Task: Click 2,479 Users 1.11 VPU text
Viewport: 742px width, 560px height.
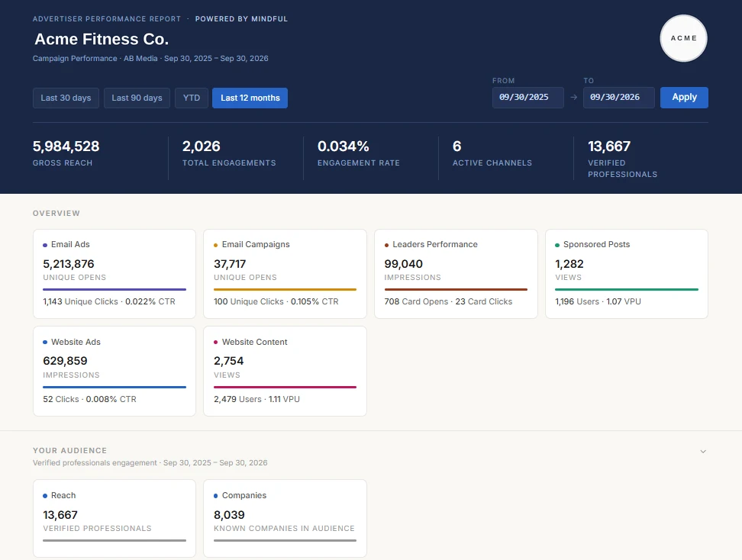Action: [x=256, y=399]
